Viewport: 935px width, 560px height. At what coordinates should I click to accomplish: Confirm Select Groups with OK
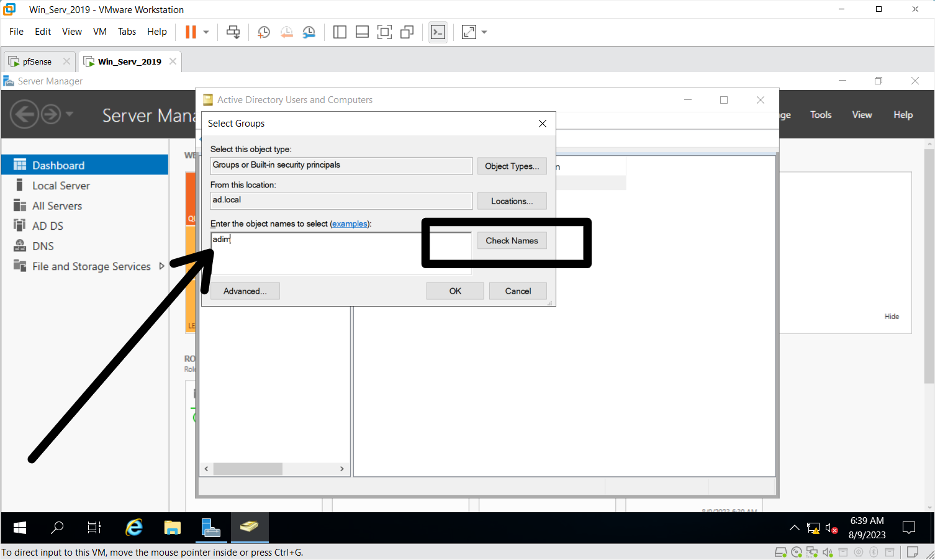pos(455,291)
